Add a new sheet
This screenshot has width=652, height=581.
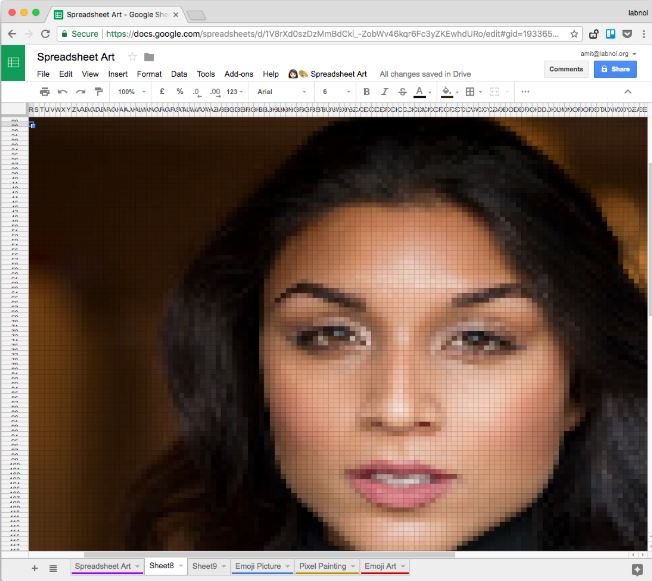tap(35, 568)
